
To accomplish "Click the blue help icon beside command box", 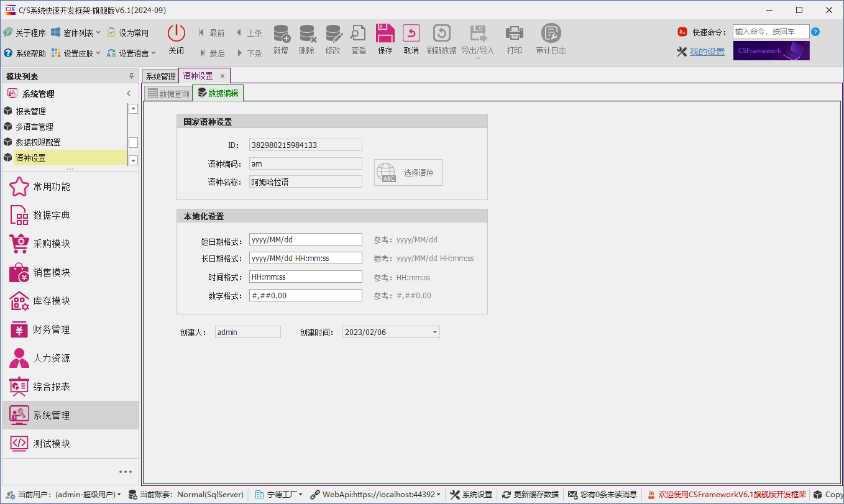I will tap(815, 32).
